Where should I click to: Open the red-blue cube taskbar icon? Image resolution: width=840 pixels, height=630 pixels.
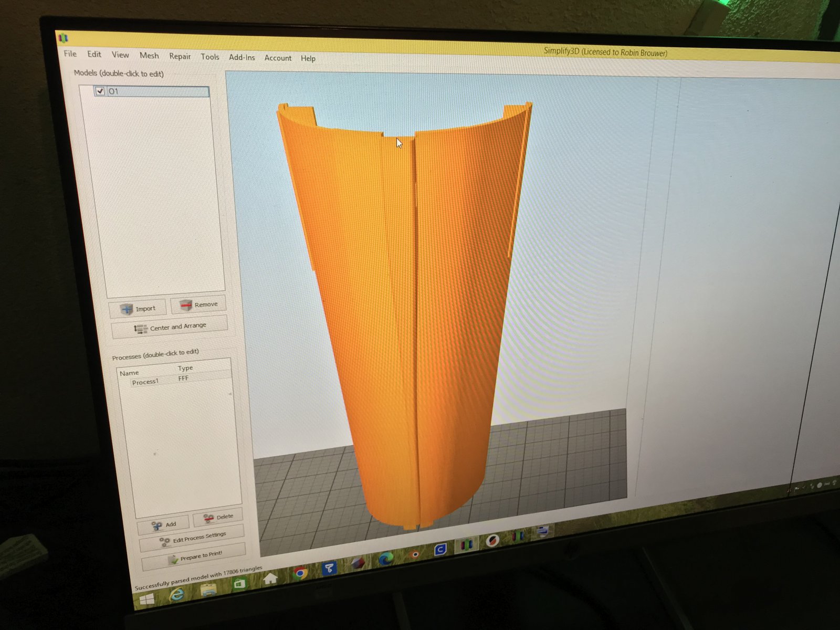(x=358, y=563)
